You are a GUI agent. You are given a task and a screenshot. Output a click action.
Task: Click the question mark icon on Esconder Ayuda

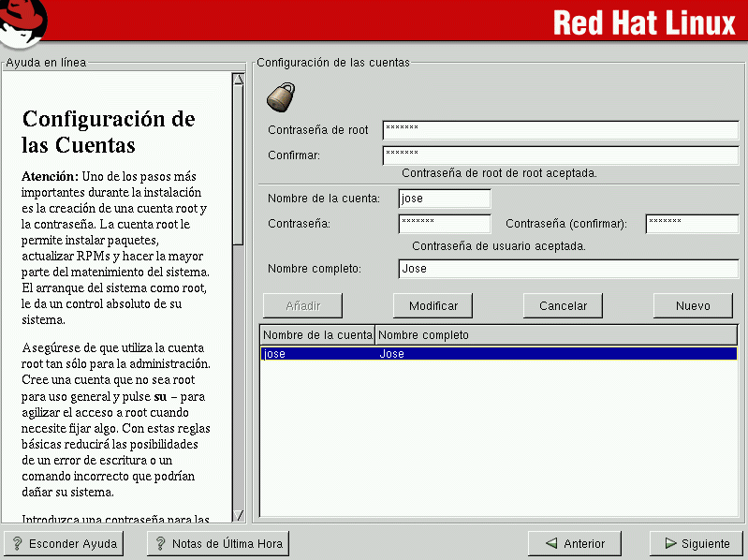pyautogui.click(x=16, y=543)
